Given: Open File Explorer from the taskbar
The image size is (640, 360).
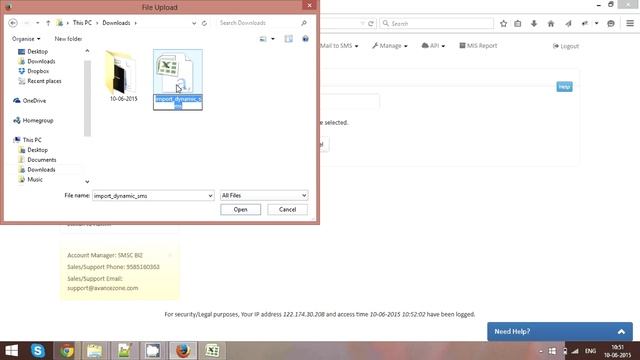Looking at the screenshot, I should pos(94,351).
